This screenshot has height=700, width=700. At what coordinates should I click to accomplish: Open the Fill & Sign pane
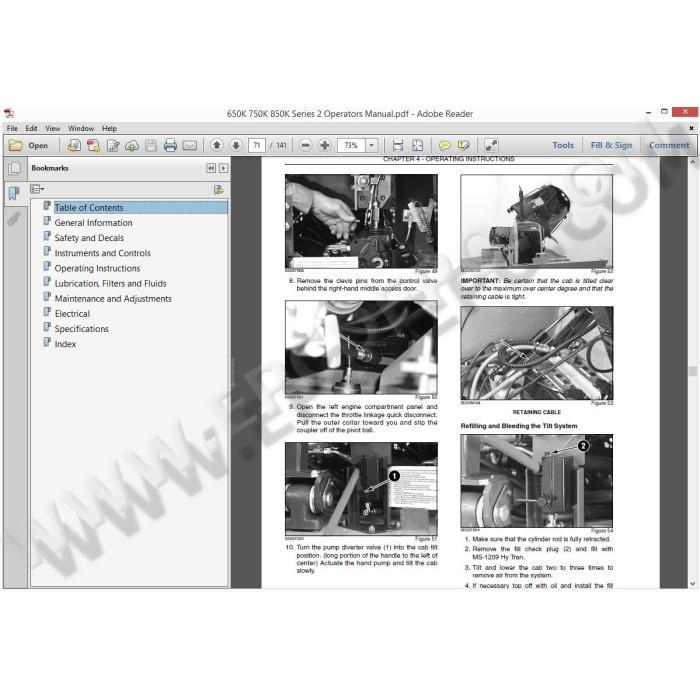(x=611, y=145)
